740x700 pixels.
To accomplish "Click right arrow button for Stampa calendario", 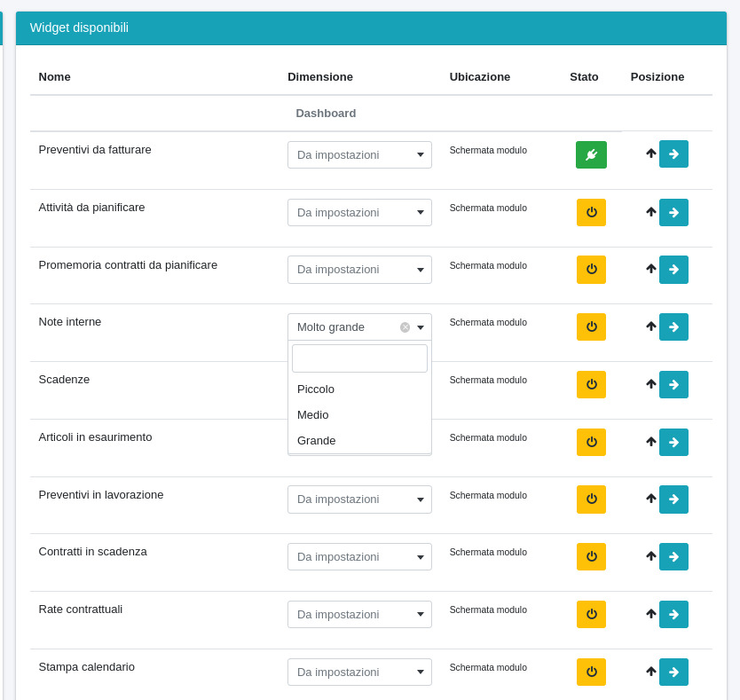I will point(673,672).
